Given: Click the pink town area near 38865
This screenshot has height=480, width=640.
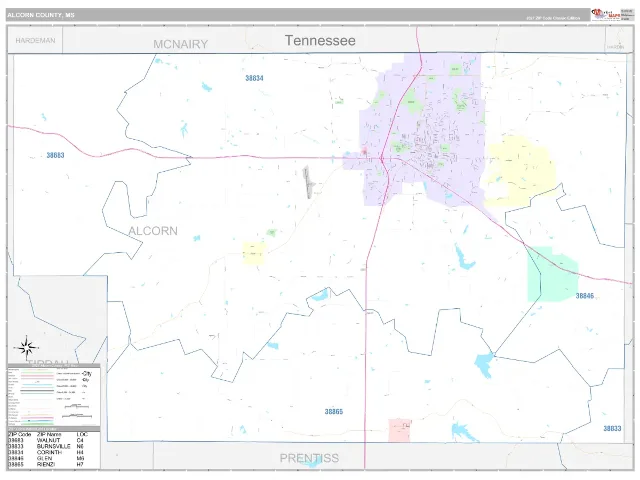Looking at the screenshot, I should click(399, 430).
